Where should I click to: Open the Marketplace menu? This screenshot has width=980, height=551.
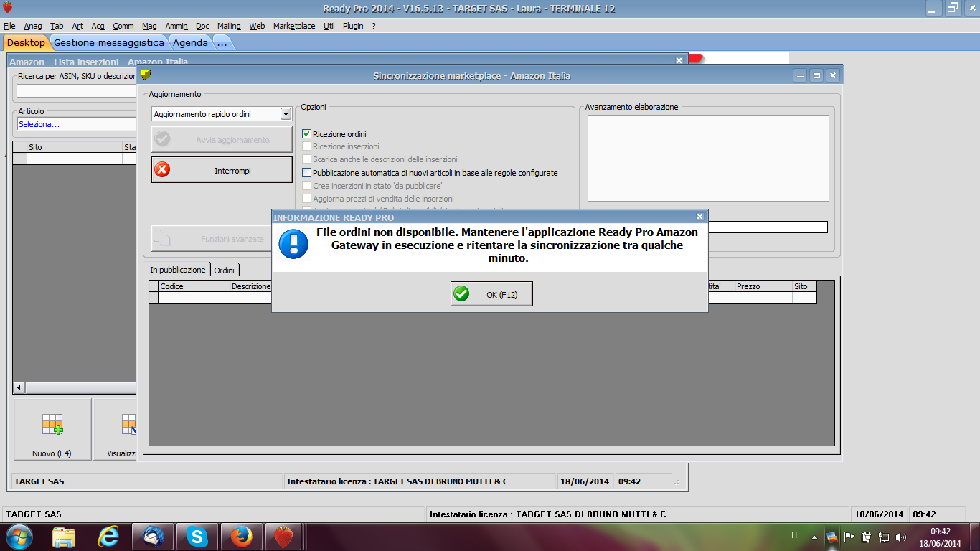(x=294, y=26)
